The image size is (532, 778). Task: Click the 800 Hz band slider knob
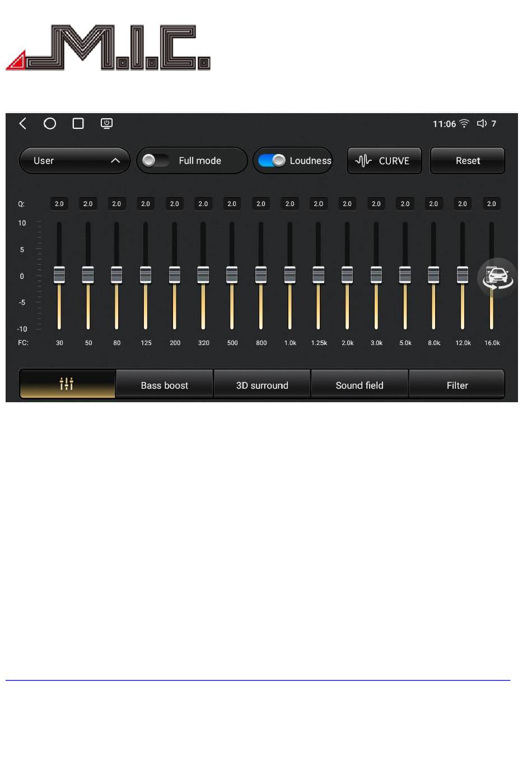(x=261, y=275)
